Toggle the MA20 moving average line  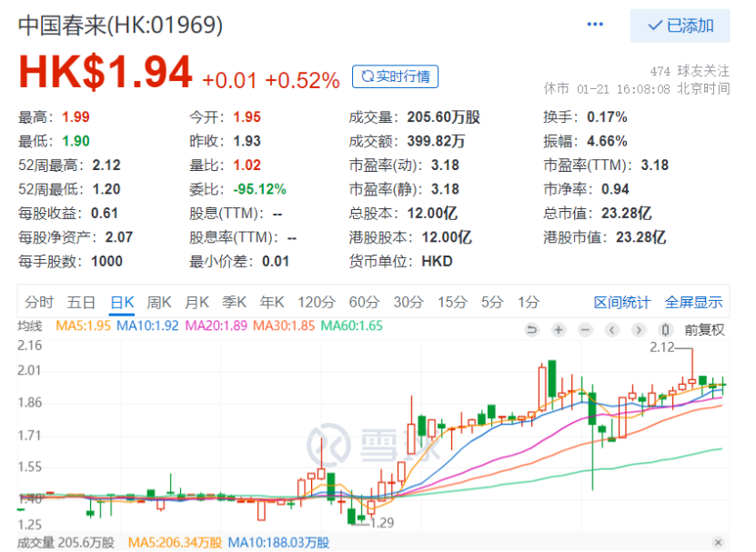click(217, 326)
